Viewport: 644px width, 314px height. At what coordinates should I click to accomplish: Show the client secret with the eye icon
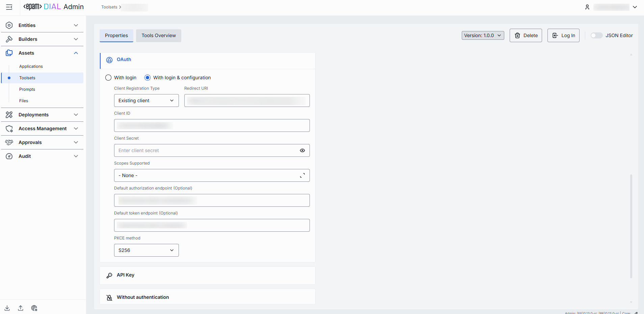pyautogui.click(x=302, y=150)
